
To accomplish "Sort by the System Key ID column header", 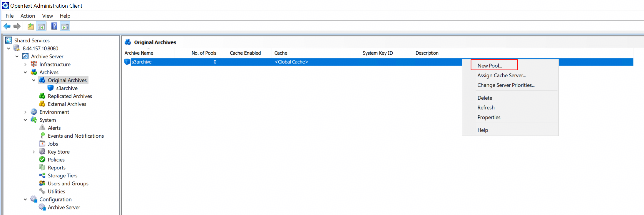I will (x=387, y=53).
